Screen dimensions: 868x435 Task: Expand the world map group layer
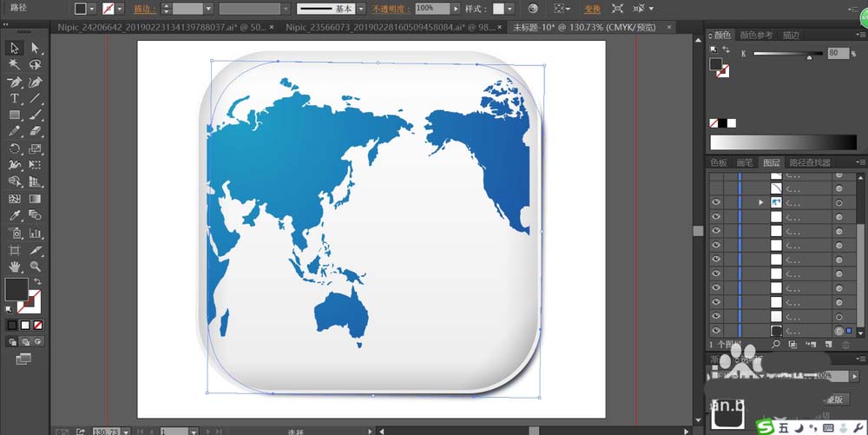760,202
